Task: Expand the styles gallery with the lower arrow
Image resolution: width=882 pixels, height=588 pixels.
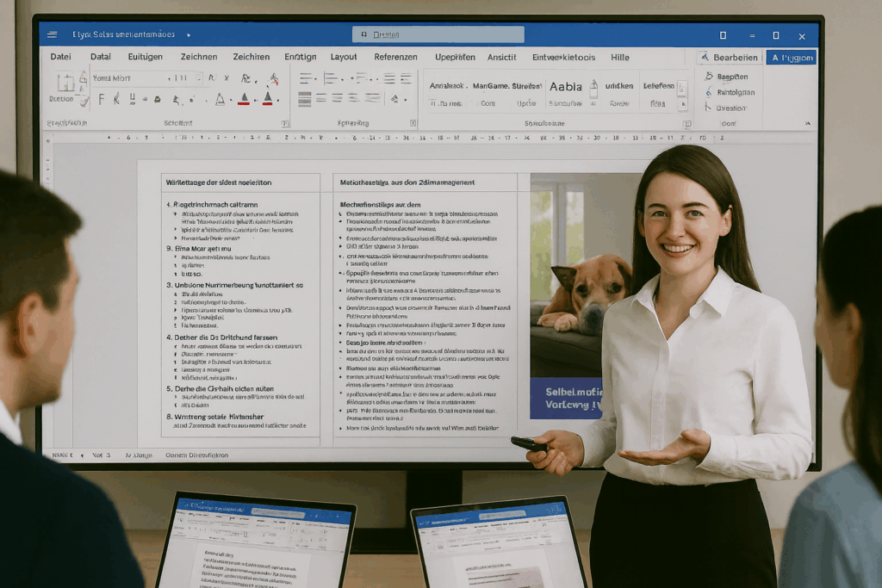Action: point(683,104)
